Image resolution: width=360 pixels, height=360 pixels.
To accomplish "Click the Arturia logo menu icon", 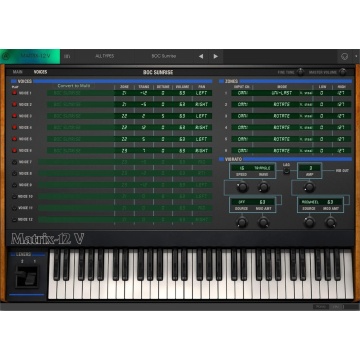I will point(5,56).
